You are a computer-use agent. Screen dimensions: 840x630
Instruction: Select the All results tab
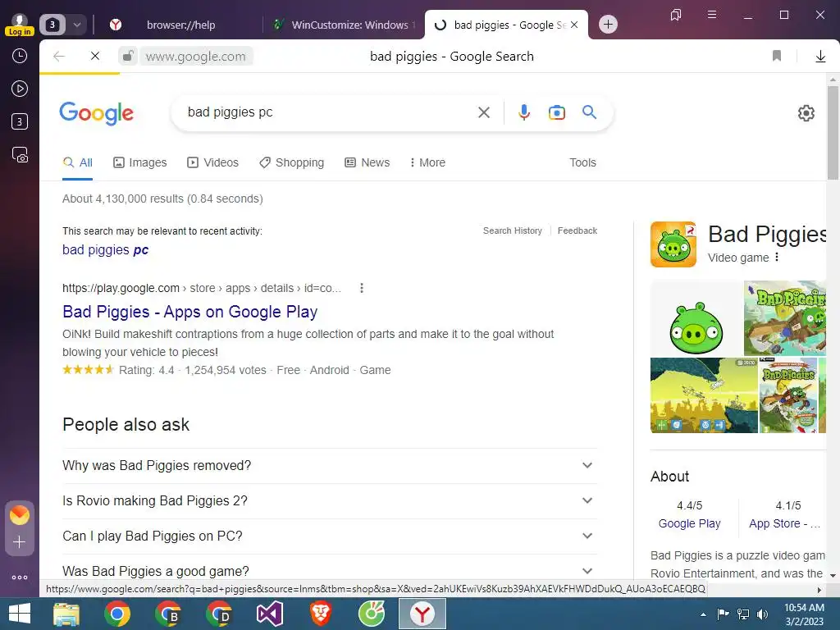(78, 162)
